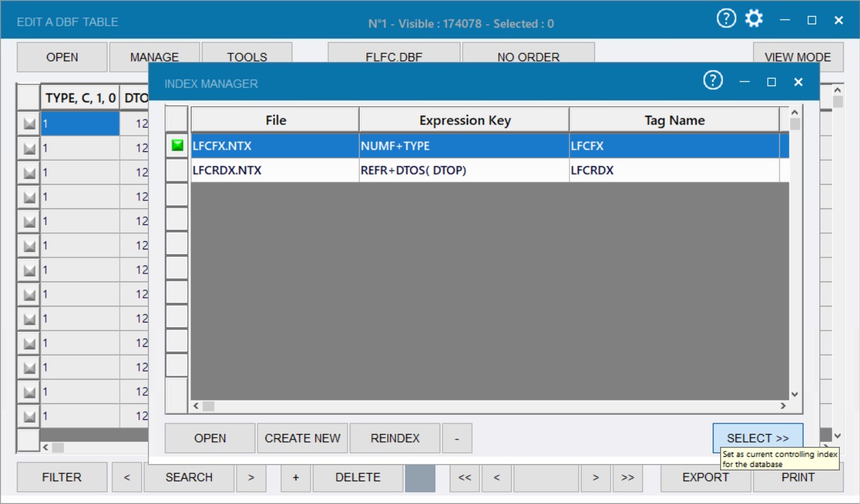Viewport: 860px width, 504px height.
Task: Click the FILTER button
Action: pos(62,477)
